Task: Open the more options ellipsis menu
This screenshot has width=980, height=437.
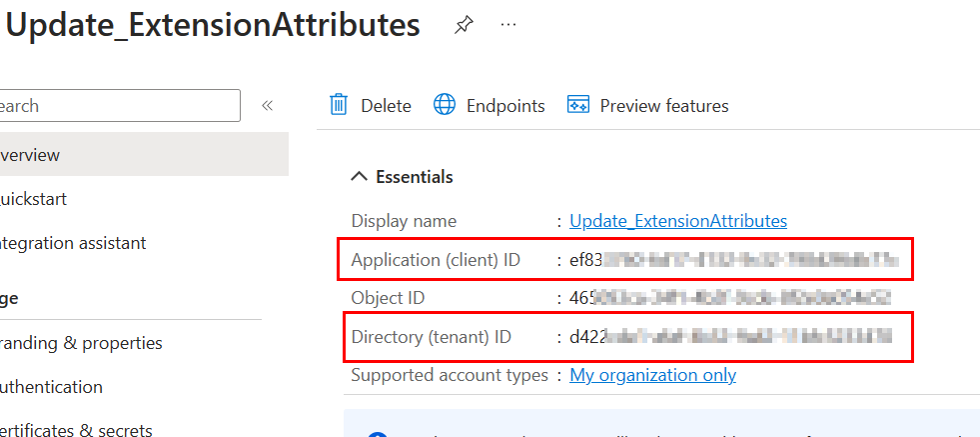Action: [x=508, y=25]
